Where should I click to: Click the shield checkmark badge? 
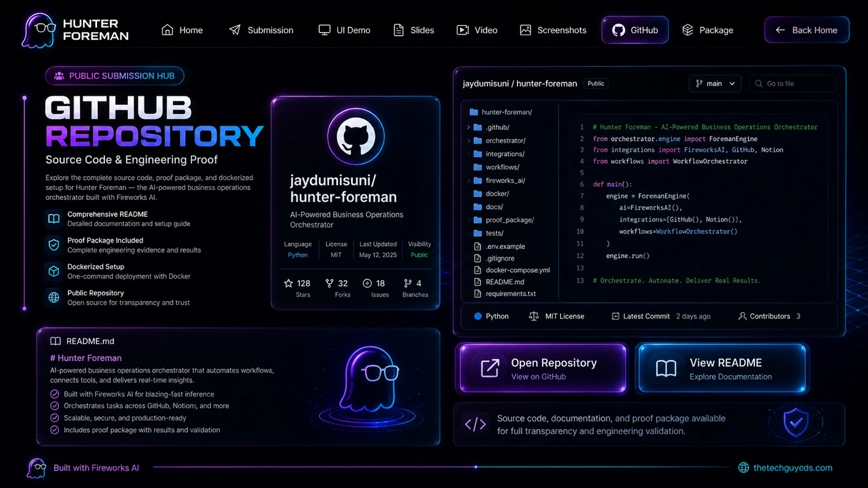(796, 423)
